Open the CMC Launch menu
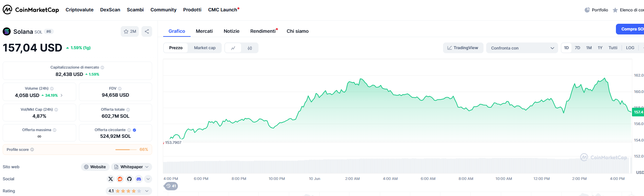This screenshot has width=644, height=196. tap(223, 10)
